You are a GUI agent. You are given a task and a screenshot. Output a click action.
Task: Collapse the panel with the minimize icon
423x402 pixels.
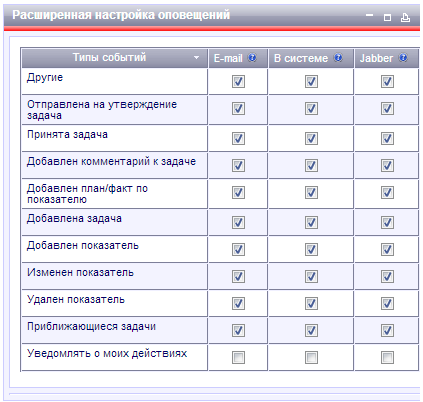click(x=369, y=15)
